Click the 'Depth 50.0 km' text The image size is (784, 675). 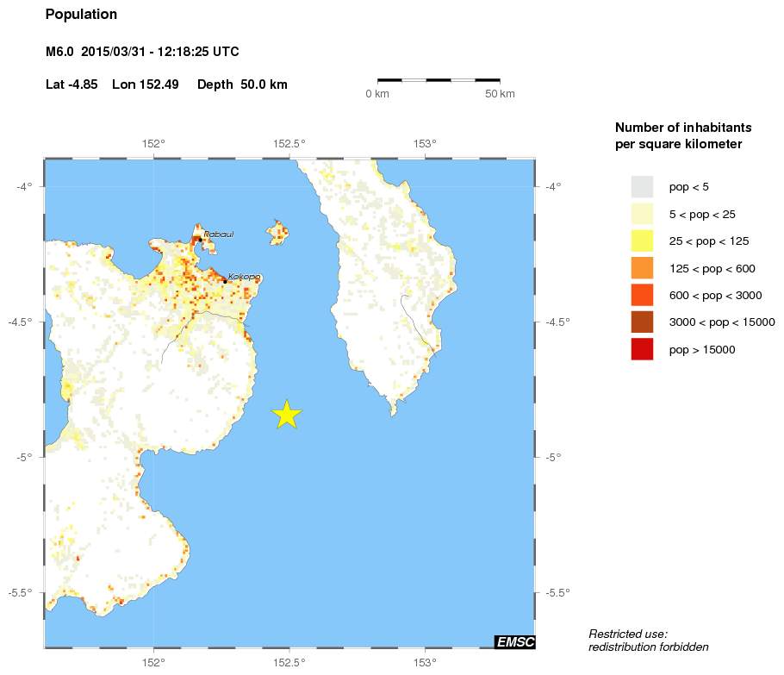pyautogui.click(x=242, y=84)
